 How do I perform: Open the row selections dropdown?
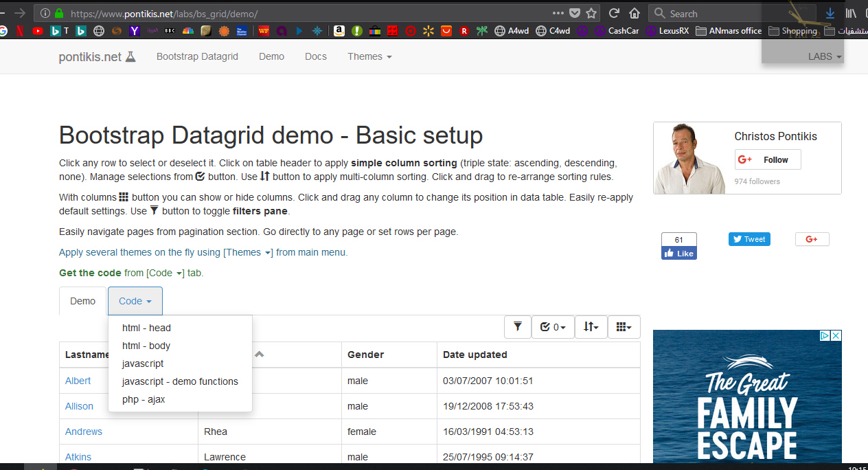(x=553, y=327)
